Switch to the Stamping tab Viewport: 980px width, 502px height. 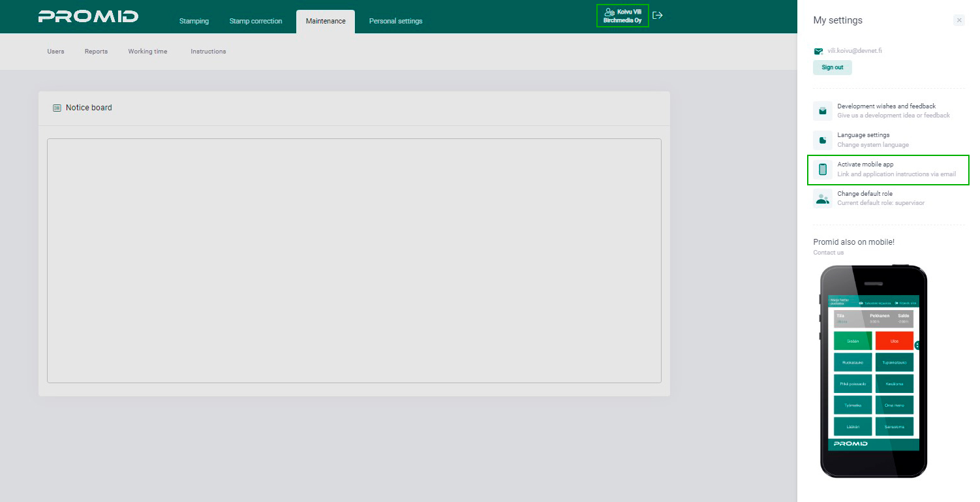coord(194,21)
